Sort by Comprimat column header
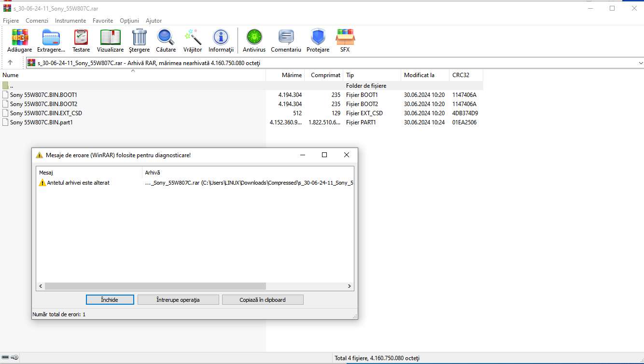This screenshot has width=644, height=364. pos(324,75)
